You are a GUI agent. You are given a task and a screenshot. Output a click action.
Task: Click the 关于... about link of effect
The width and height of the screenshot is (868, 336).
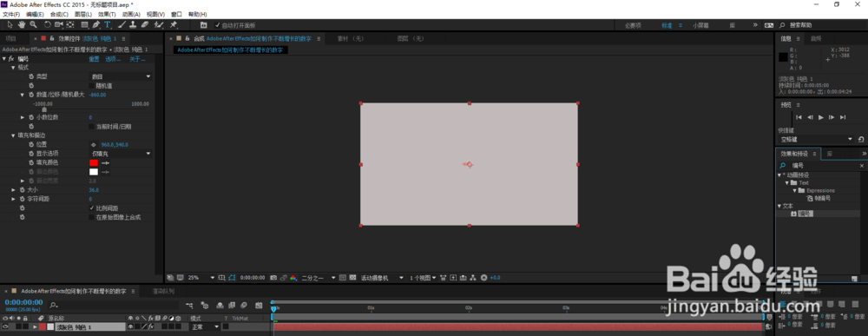tap(137, 59)
